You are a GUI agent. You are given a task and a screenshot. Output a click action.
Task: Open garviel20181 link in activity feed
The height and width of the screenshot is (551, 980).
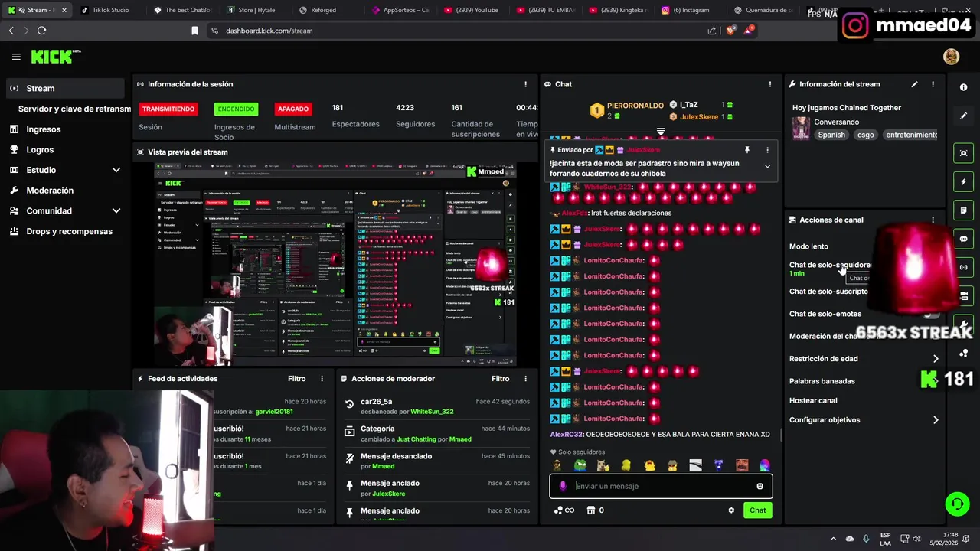click(274, 412)
